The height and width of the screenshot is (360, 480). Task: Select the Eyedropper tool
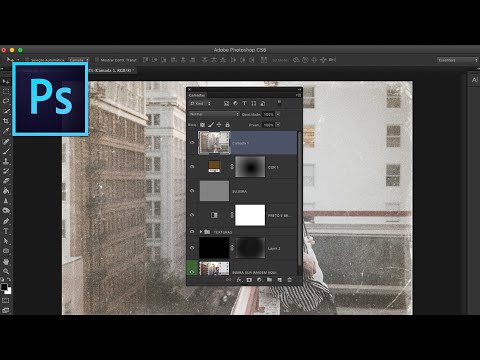tap(6, 131)
